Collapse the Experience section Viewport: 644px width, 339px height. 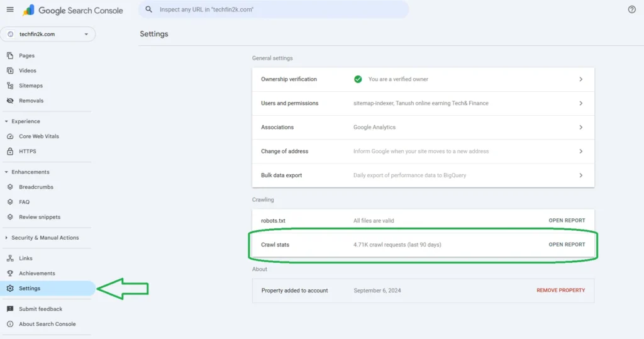[x=6, y=121]
